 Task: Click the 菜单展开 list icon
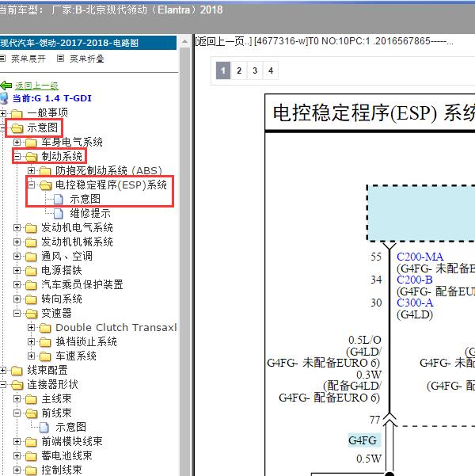click(2, 59)
